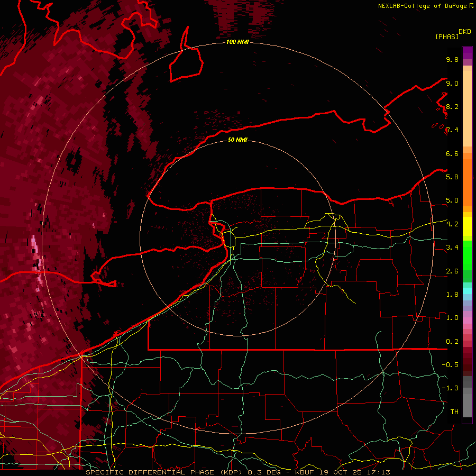This screenshot has height=476, width=476.
Task: Click the 0.2 value on color scale
Action: point(452,342)
